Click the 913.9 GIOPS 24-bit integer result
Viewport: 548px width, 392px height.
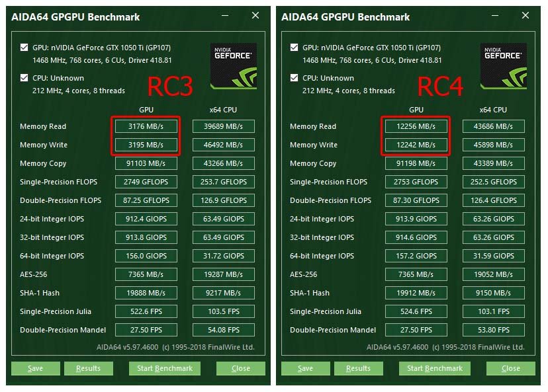[x=416, y=219]
